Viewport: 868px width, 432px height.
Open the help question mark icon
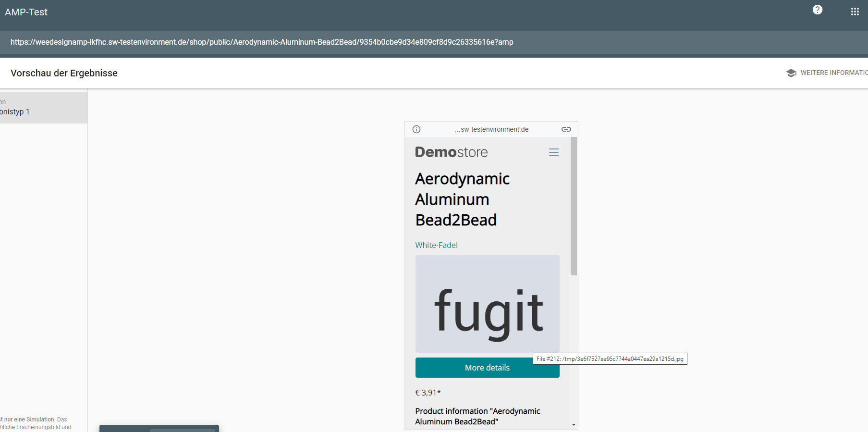tap(817, 10)
